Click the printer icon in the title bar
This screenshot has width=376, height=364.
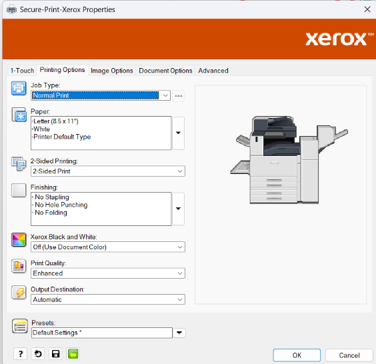[x=12, y=10]
